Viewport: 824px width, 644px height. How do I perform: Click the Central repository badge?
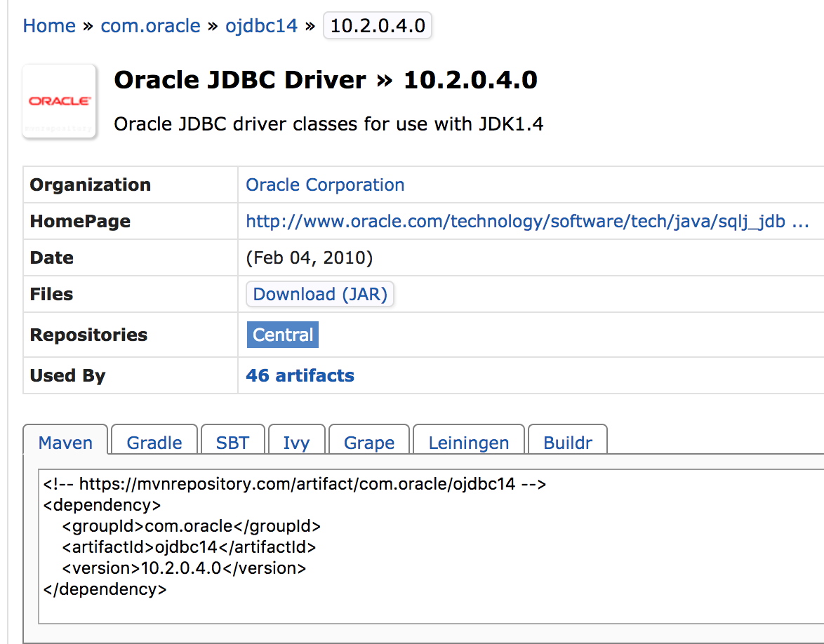pyautogui.click(x=283, y=335)
